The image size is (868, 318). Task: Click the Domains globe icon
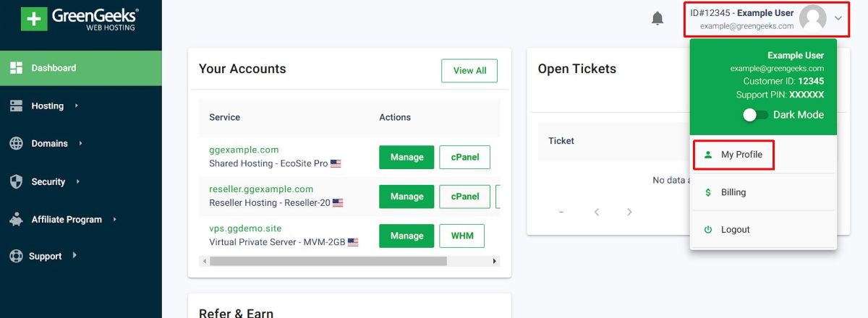point(17,144)
